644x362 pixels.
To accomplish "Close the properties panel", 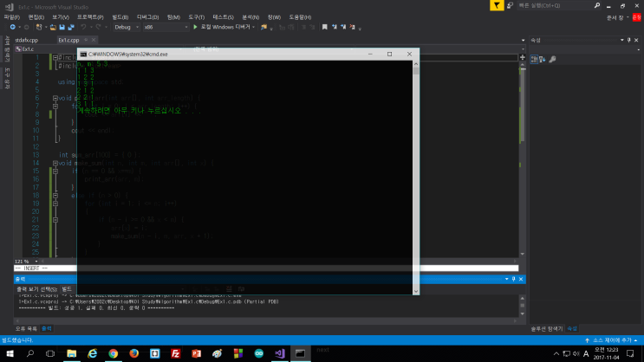I will tap(636, 40).
